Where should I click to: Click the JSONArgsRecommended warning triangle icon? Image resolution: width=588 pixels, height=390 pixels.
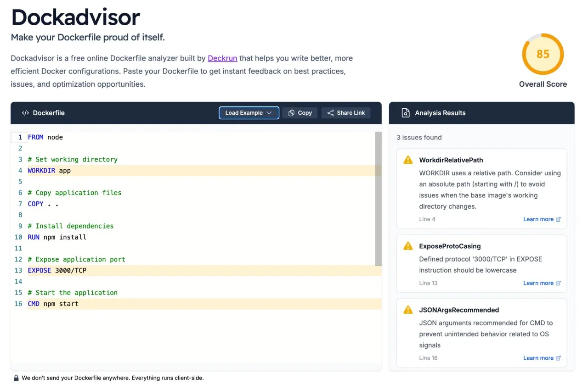[408, 310]
